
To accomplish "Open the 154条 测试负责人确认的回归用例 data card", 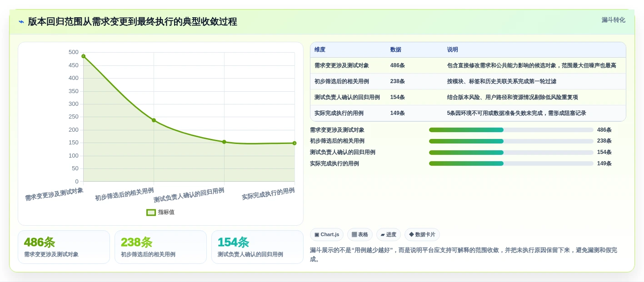I will (257, 247).
